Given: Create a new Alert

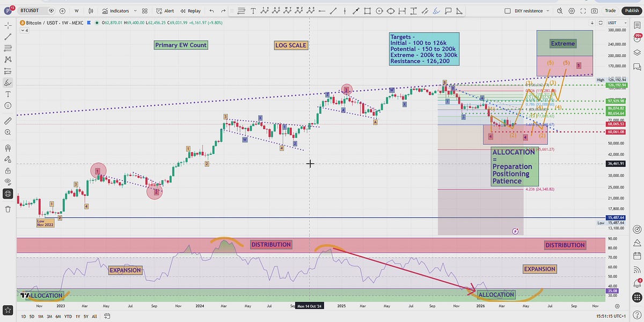Looking at the screenshot, I should pos(165,10).
